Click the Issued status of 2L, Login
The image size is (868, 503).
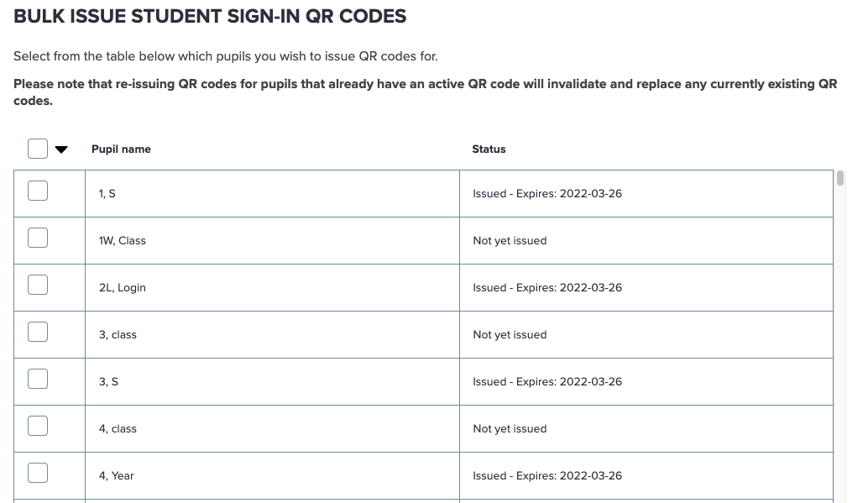[547, 287]
